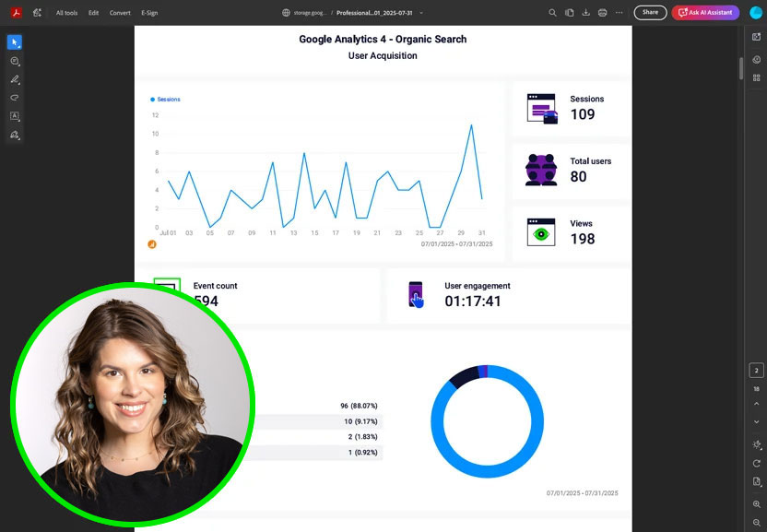Click the Professional...01_2025-07-31 file name
The image size is (767, 532).
point(374,13)
